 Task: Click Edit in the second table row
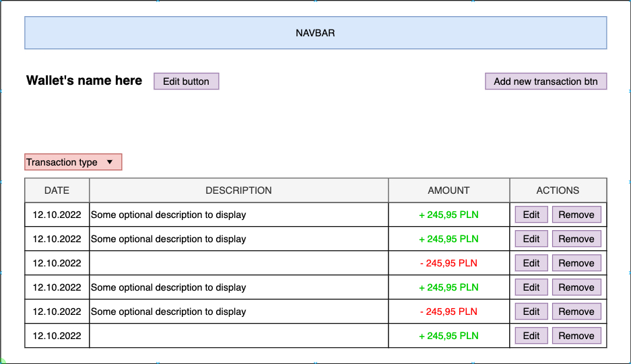coord(531,239)
